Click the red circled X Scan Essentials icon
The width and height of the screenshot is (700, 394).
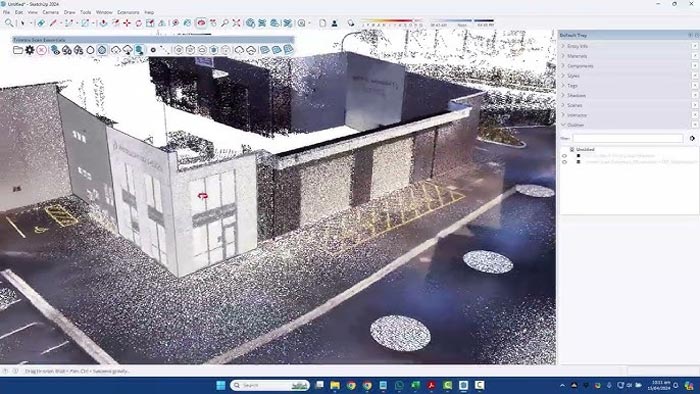coord(41,50)
